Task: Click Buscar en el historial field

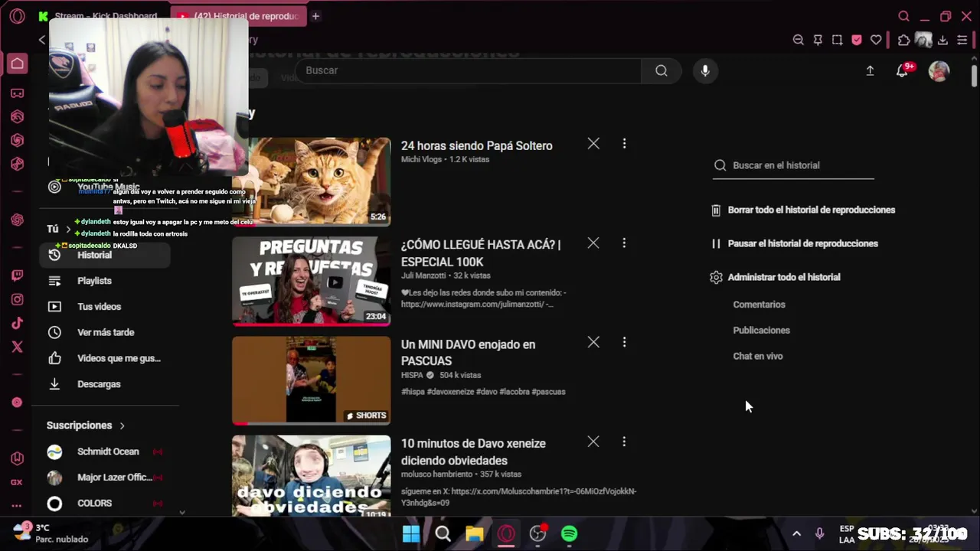Action: coord(793,165)
